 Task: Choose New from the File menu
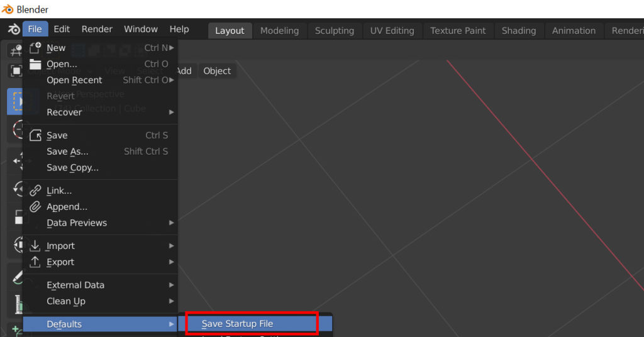(x=100, y=48)
